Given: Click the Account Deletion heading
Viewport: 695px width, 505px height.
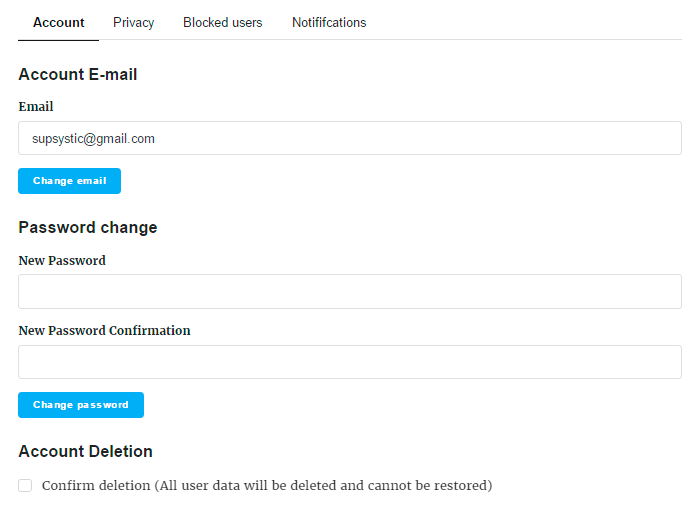Looking at the screenshot, I should coord(86,451).
